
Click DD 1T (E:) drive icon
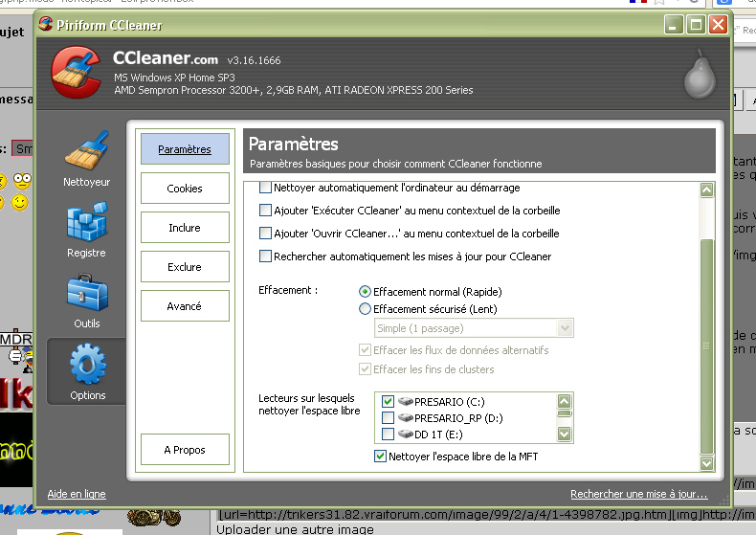click(406, 434)
